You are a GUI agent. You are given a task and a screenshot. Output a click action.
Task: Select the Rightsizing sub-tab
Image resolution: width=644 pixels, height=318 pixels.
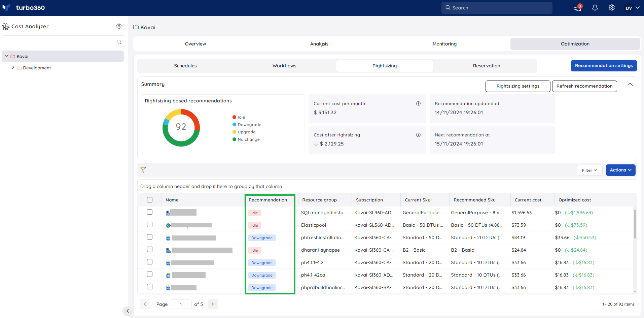tap(385, 66)
